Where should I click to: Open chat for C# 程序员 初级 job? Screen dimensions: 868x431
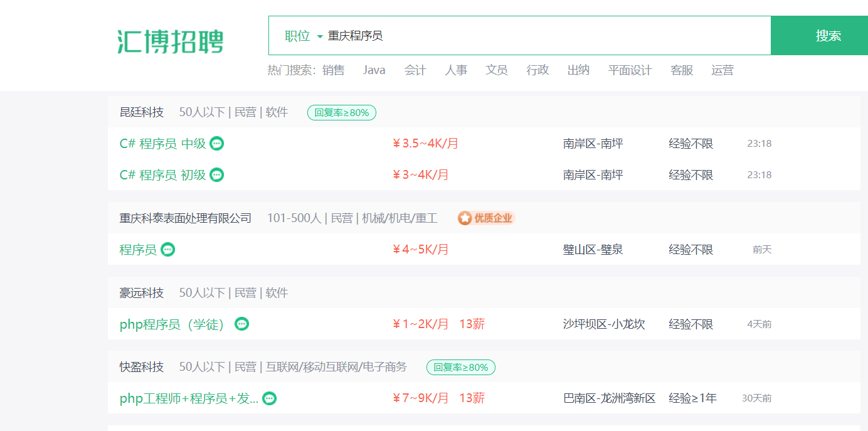pos(216,175)
